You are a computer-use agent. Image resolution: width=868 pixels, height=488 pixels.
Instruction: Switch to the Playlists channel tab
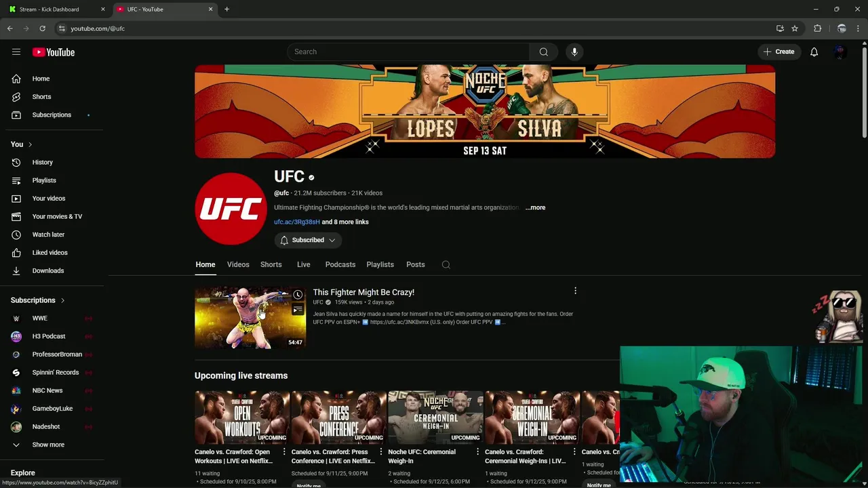(x=380, y=264)
